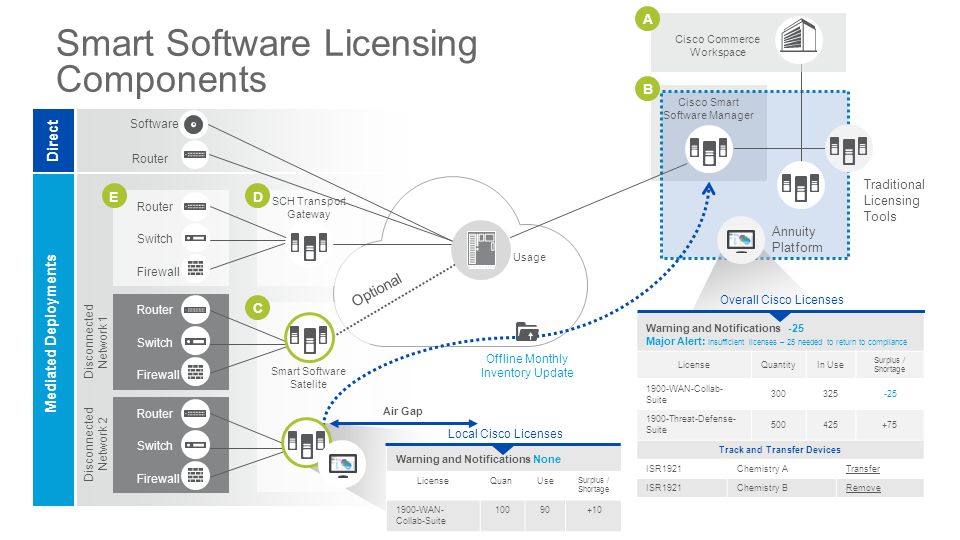Click the Cisco Smart Software Manager server icon
Viewport: 960px width, 540px height.
(708, 149)
